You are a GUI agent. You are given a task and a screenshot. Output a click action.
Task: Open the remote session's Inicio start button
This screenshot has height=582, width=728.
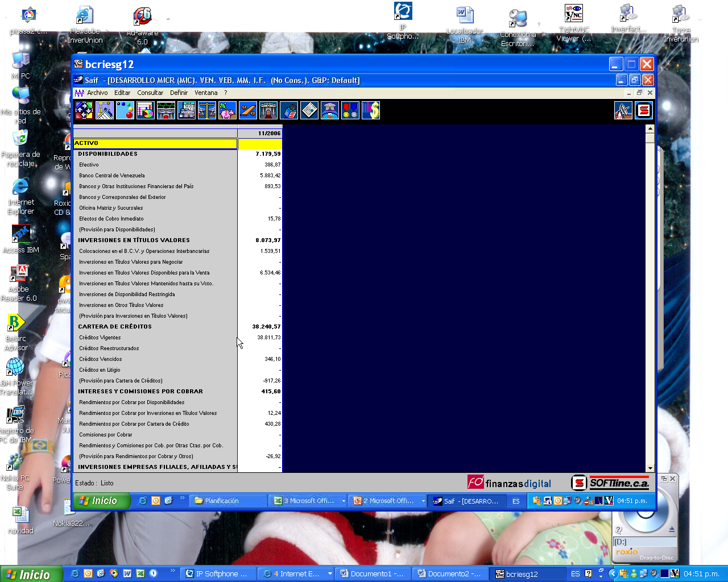pyautogui.click(x=102, y=501)
